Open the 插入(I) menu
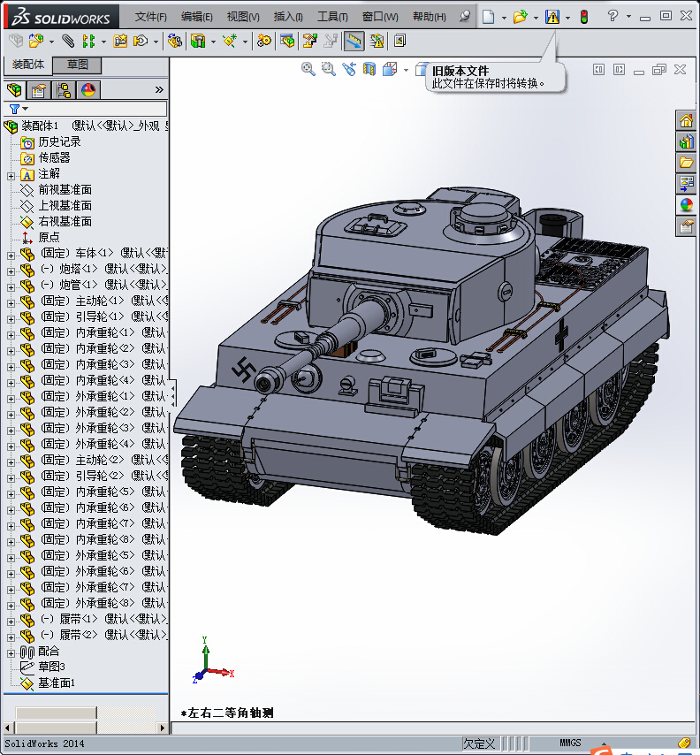700x755 pixels. point(288,17)
